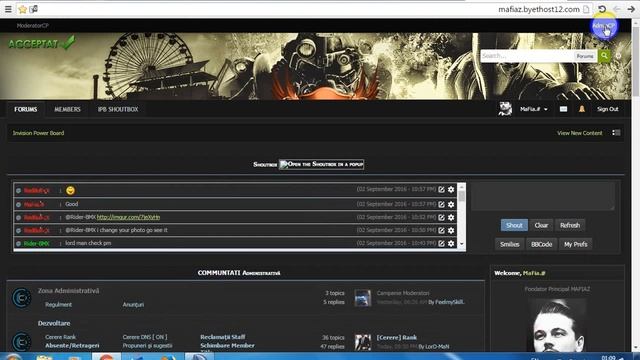
Task: Open the Smilies panel
Action: 509,244
